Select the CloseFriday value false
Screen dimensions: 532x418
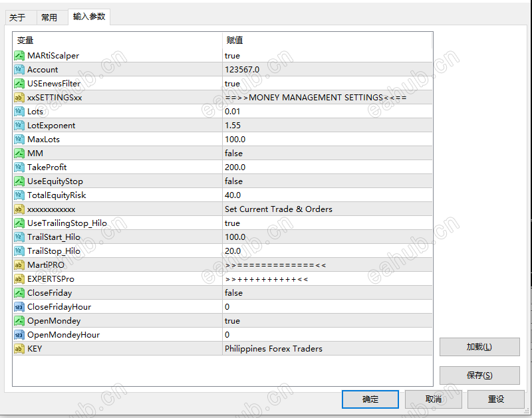234,293
